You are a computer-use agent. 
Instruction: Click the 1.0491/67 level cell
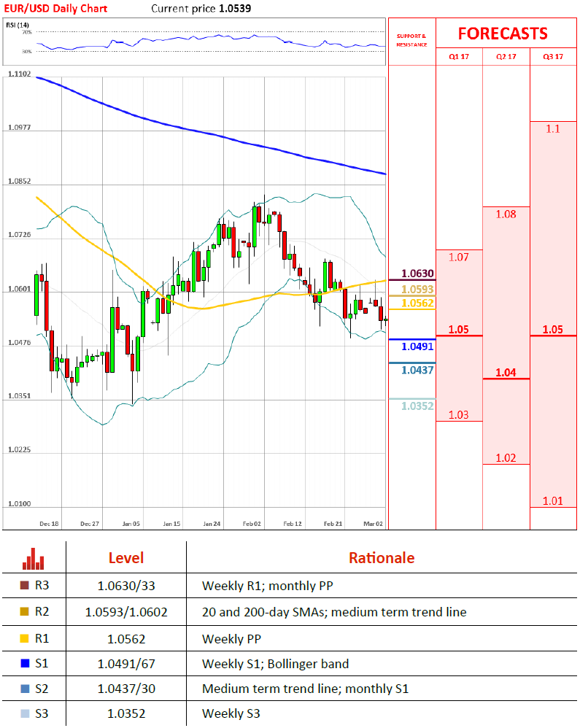tap(126, 664)
